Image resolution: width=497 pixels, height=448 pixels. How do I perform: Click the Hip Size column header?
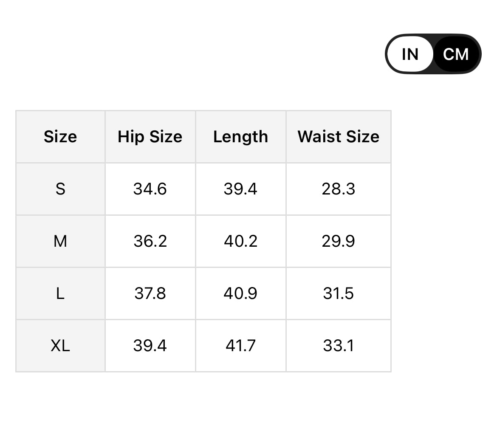(150, 137)
